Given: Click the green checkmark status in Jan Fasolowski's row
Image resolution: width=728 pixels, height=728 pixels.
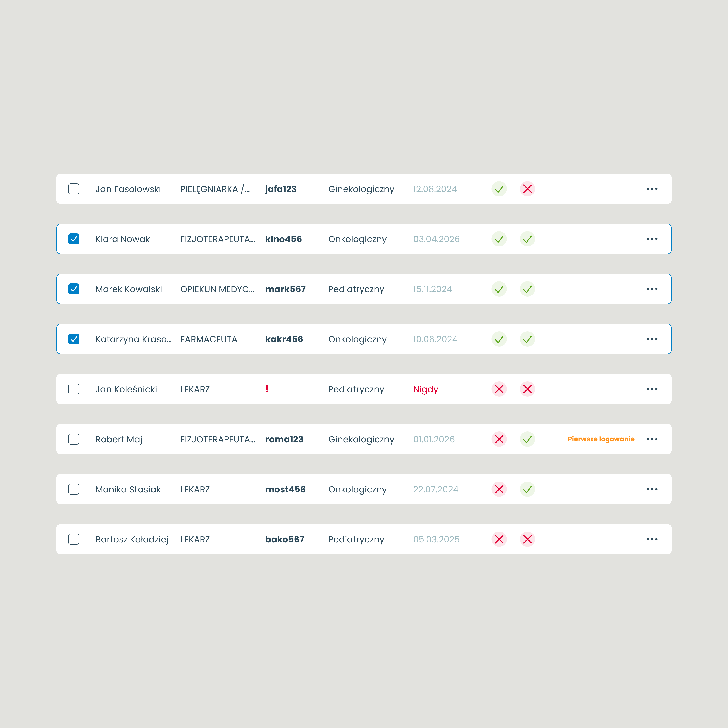Looking at the screenshot, I should pos(499,189).
